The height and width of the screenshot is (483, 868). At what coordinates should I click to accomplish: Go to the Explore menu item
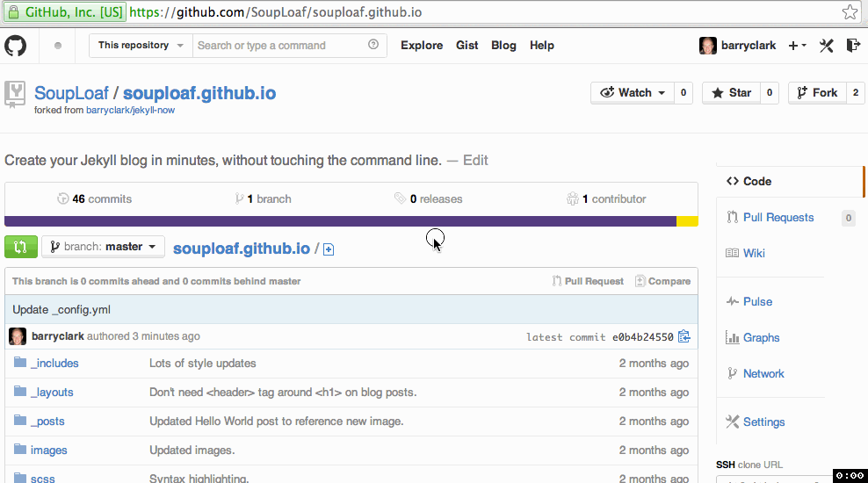tap(422, 46)
